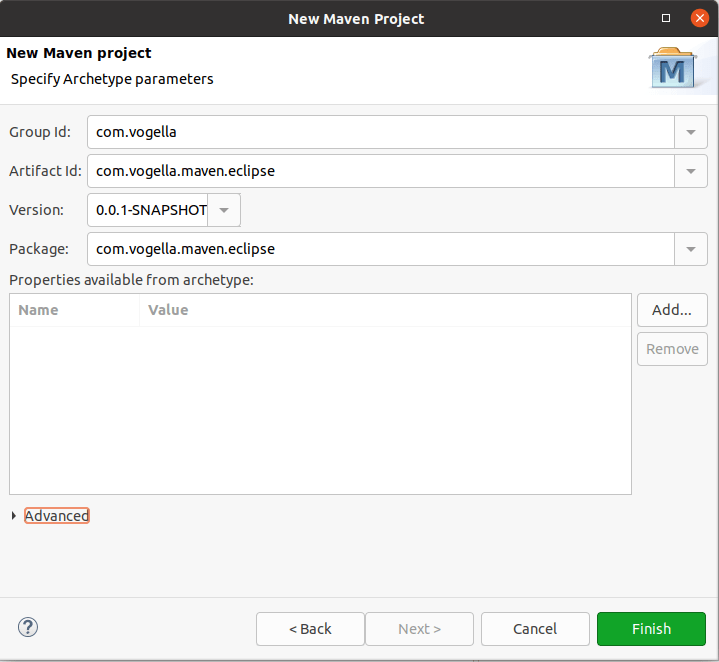Image resolution: width=719 pixels, height=662 pixels.
Task: Maximize the New Maven Project window
Action: pyautogui.click(x=667, y=18)
